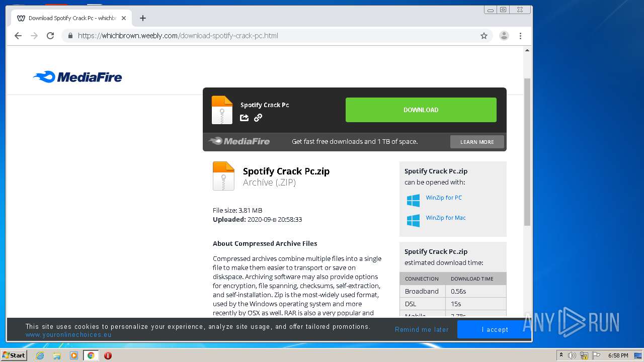Click the network icon in system tray
Image resolution: width=644 pixels, height=362 pixels.
click(x=584, y=355)
